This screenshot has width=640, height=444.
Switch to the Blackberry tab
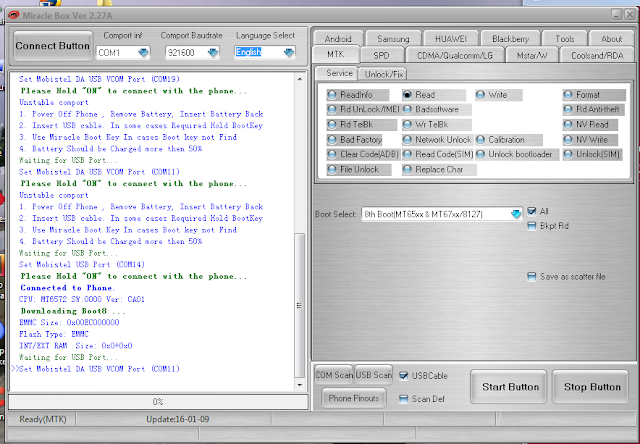pyautogui.click(x=510, y=39)
